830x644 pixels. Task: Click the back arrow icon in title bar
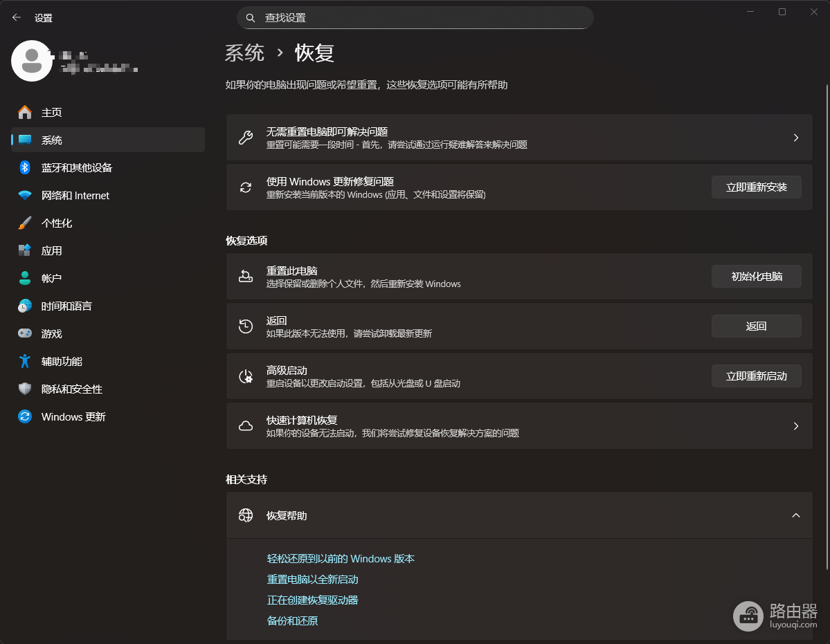(x=17, y=17)
